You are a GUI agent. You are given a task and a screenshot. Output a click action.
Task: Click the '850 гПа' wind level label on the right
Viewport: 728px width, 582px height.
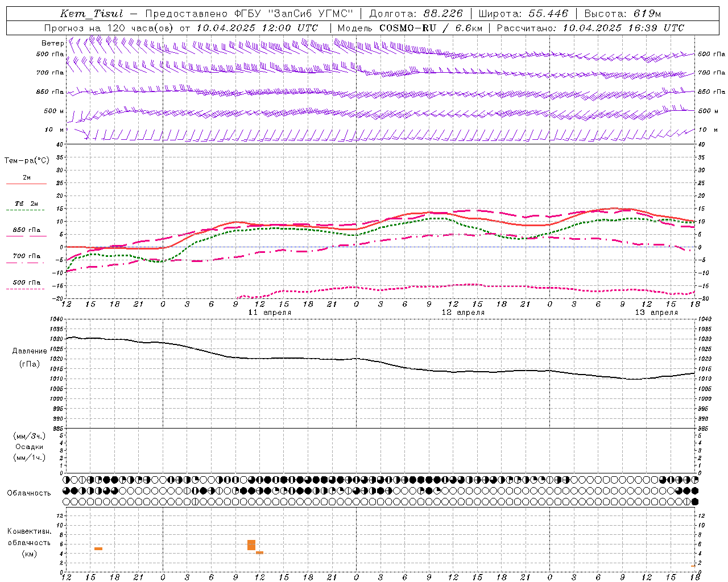coord(712,92)
